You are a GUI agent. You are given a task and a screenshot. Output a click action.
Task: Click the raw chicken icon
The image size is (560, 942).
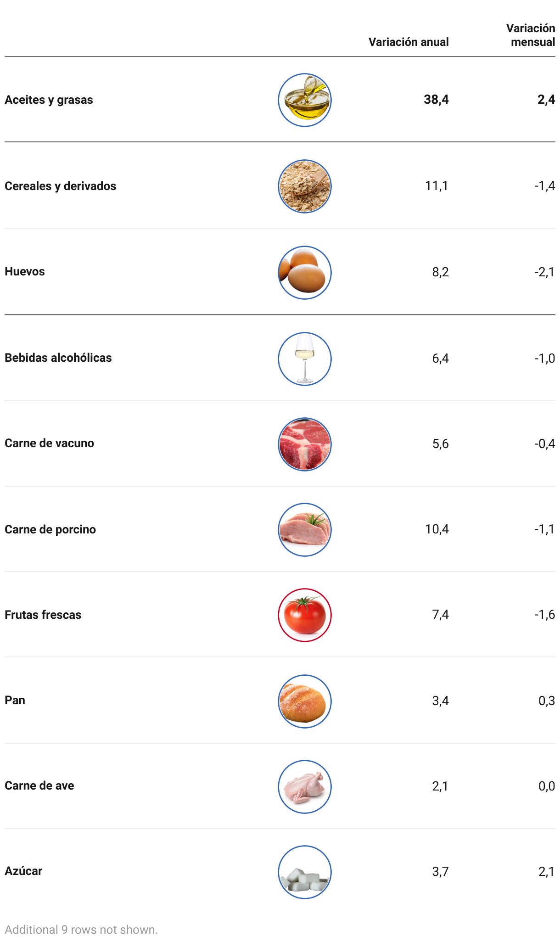[x=305, y=787]
